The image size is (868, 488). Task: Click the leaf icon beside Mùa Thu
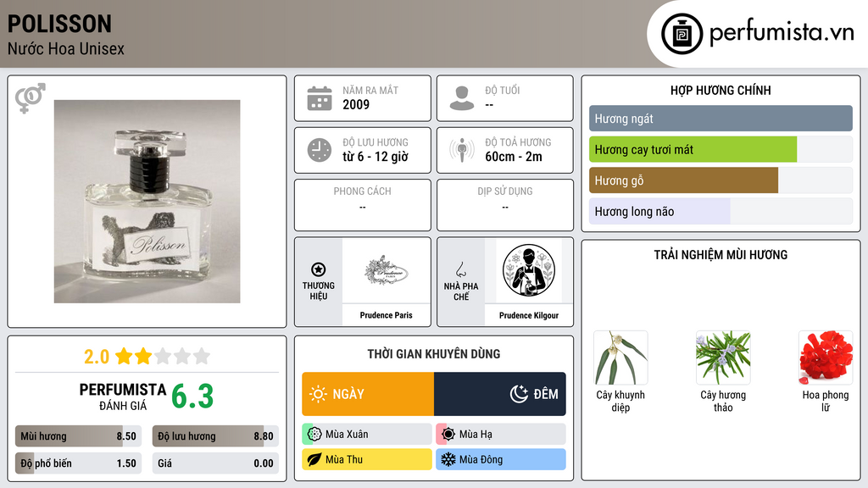tap(314, 459)
